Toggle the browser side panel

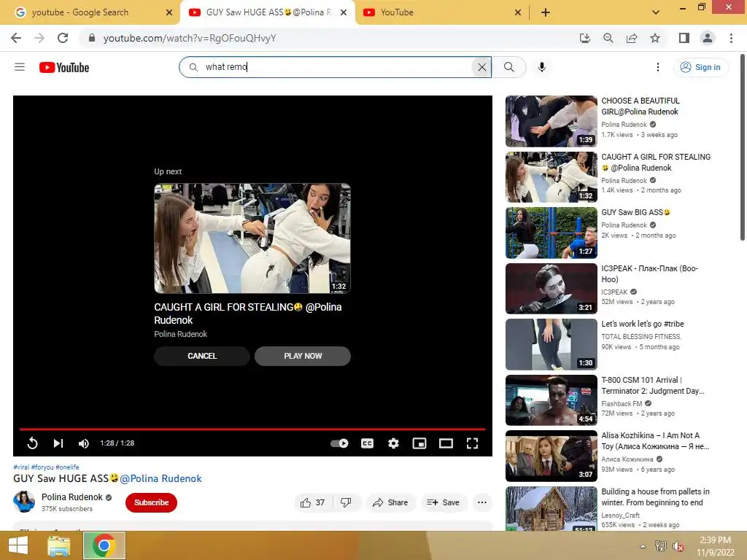coord(684,38)
